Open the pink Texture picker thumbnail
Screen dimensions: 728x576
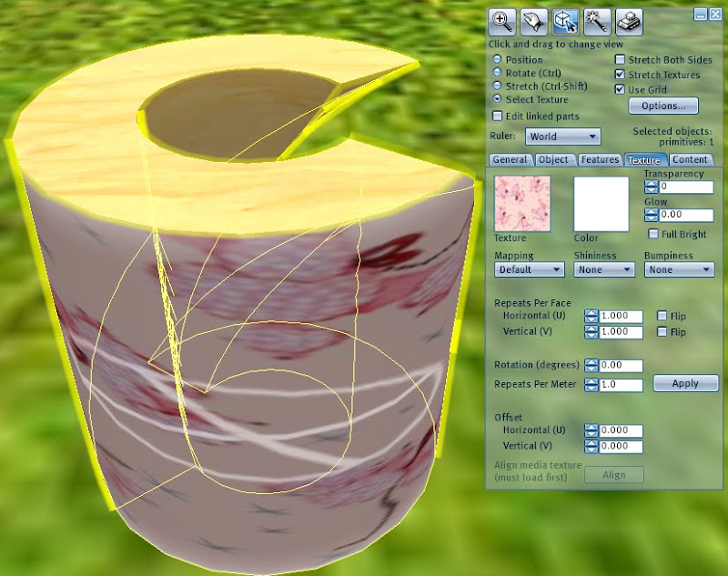click(522, 203)
